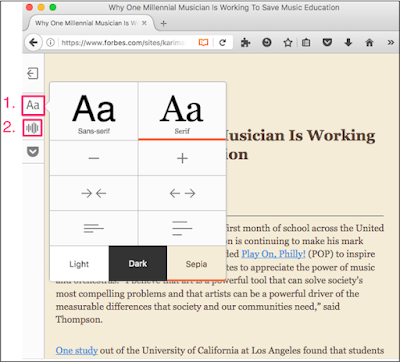
Task: Expand toolbar overflow chevron
Action: [x=391, y=43]
